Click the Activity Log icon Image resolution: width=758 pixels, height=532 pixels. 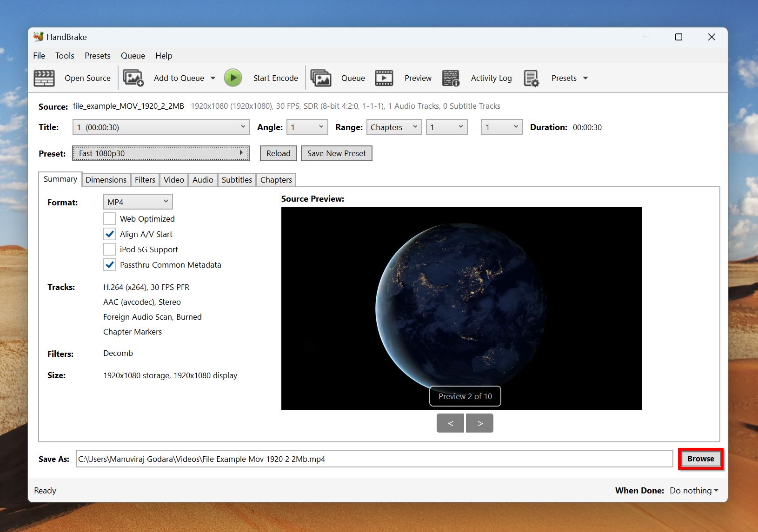pos(451,78)
